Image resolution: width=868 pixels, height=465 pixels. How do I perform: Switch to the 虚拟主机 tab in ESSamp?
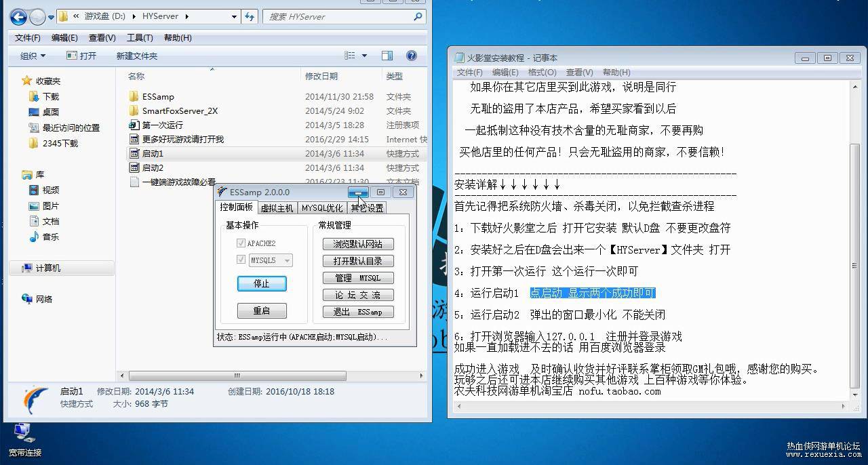tap(277, 208)
